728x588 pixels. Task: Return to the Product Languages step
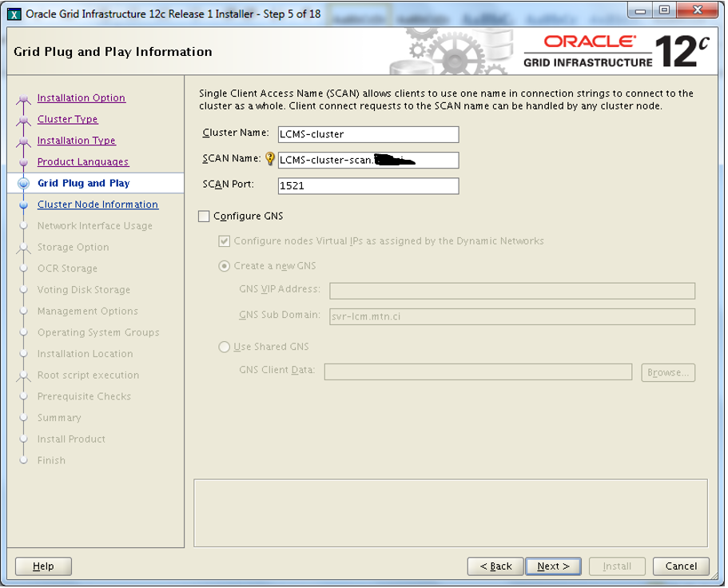click(83, 162)
